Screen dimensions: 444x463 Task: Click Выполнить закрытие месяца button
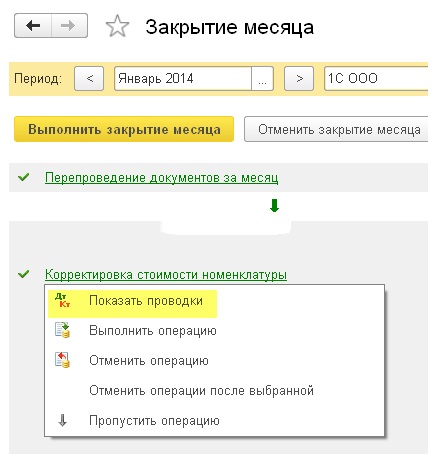(124, 129)
